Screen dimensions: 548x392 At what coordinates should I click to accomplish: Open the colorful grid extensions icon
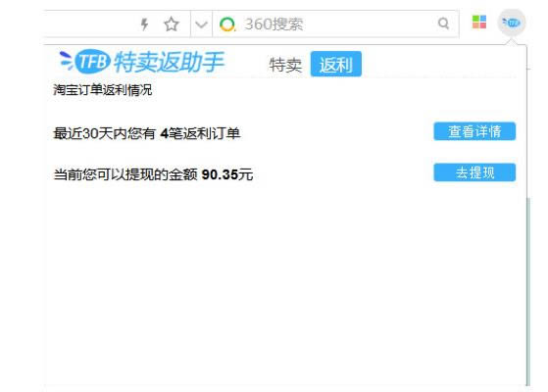479,22
